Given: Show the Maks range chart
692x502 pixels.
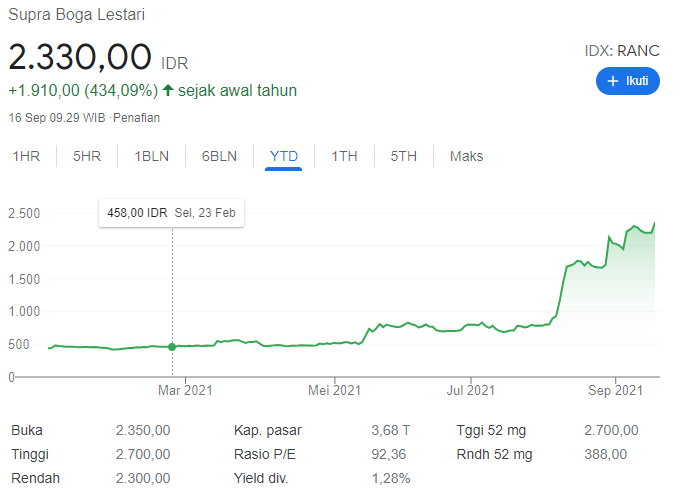Looking at the screenshot, I should pos(466,156).
